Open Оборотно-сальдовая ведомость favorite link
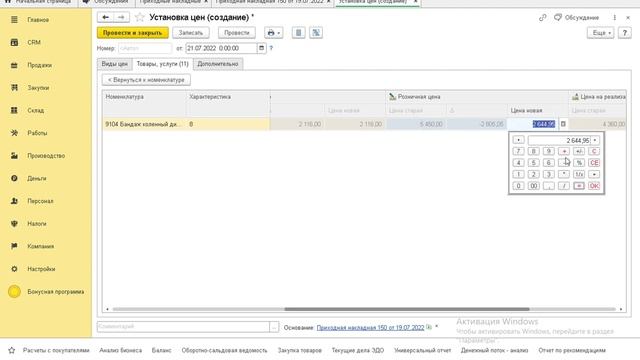Screen dimensions: 640x360 coord(224,350)
